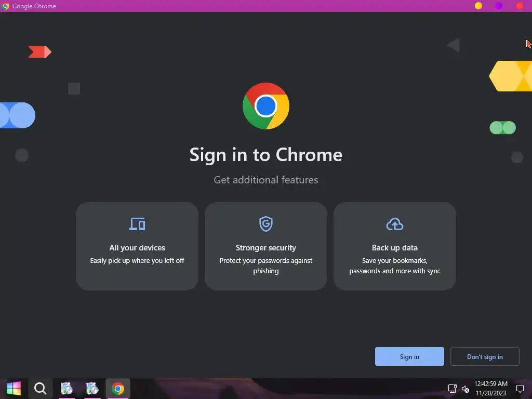Select the All your devices card heading
Viewport: 532px width, 399px height.
(137, 248)
